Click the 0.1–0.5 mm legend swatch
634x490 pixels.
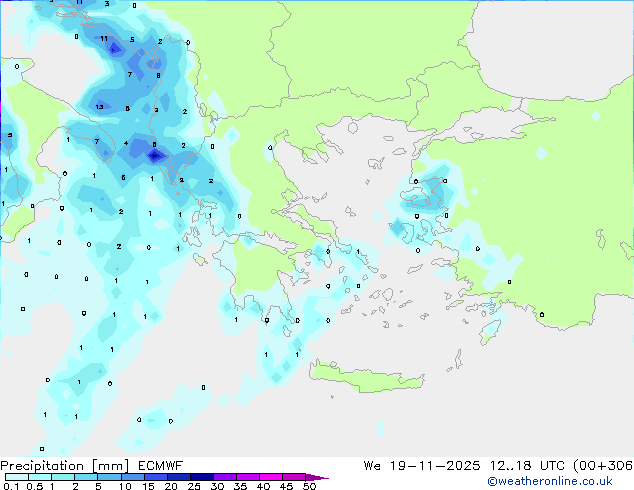point(17,477)
